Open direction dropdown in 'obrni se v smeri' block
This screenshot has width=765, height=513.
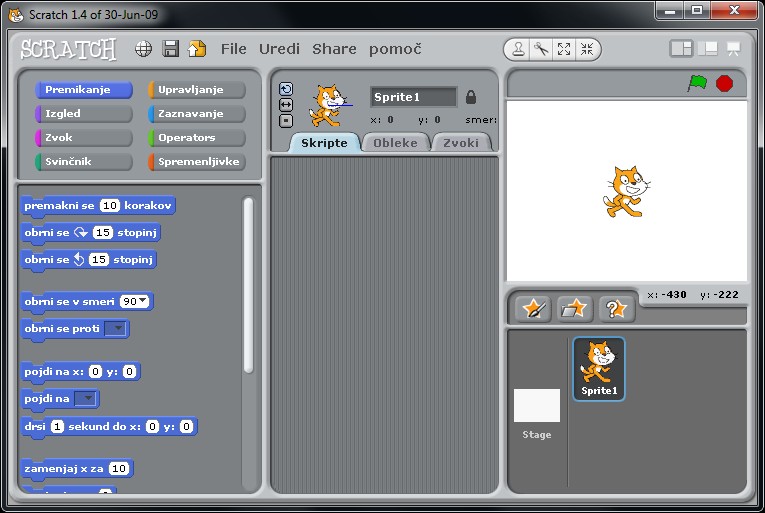point(135,301)
